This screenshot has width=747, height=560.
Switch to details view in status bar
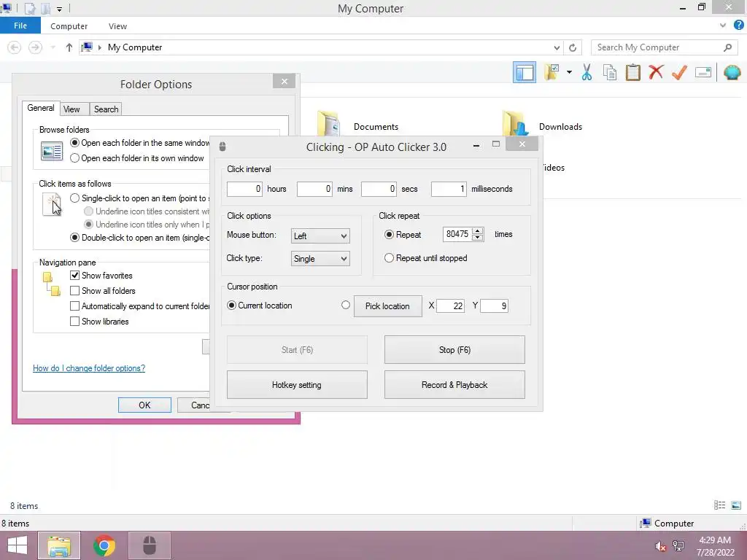click(x=719, y=506)
